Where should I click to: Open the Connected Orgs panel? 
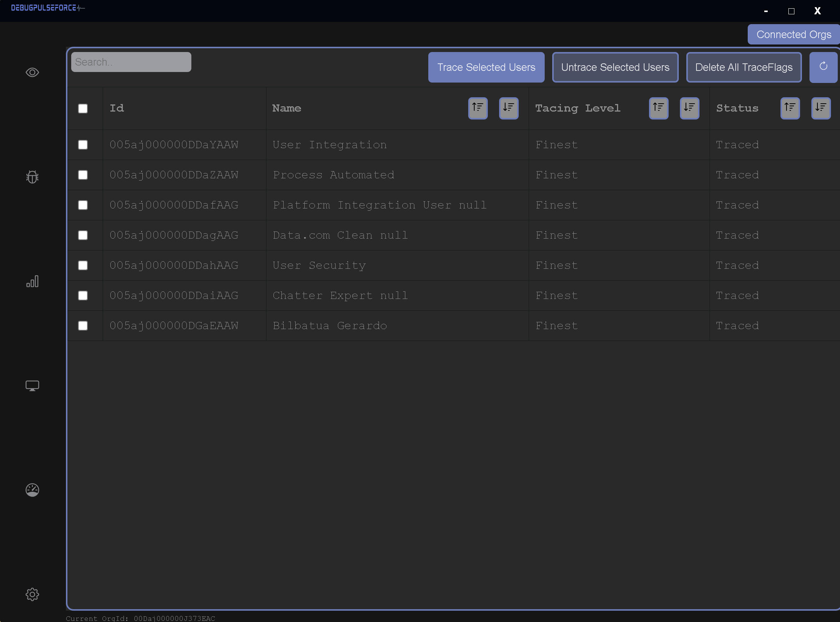click(x=794, y=34)
